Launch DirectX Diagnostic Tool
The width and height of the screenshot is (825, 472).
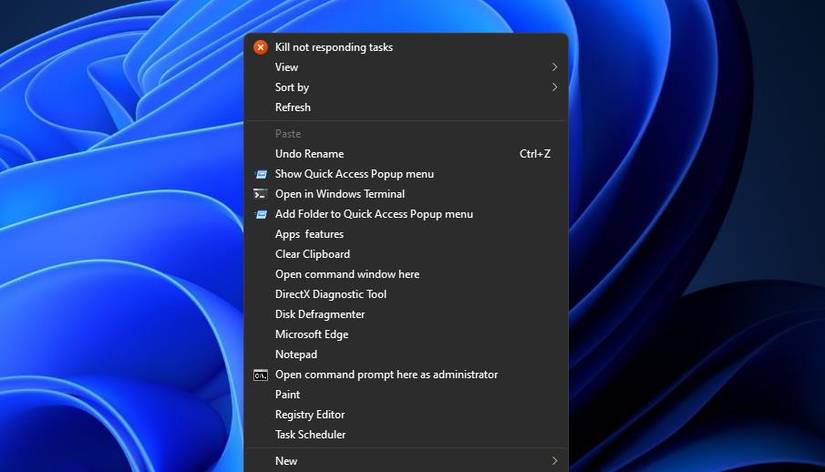406,294
